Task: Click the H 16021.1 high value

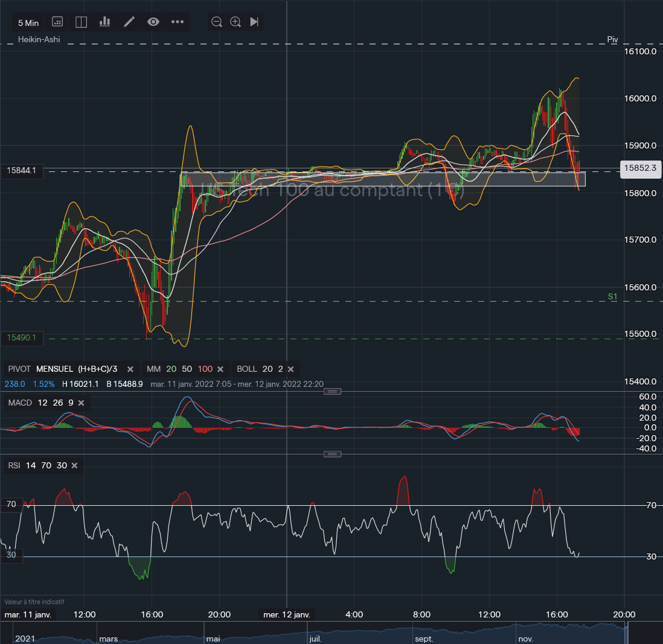Action: pyautogui.click(x=80, y=384)
